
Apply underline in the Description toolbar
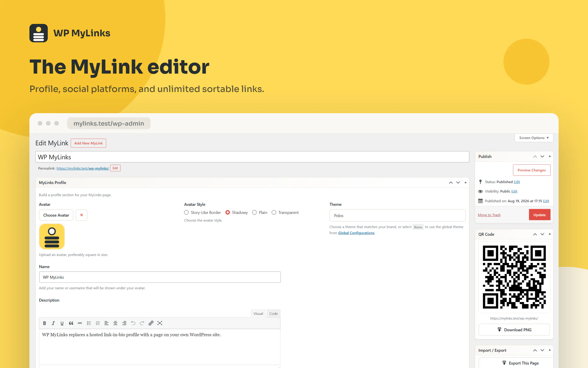(x=62, y=323)
